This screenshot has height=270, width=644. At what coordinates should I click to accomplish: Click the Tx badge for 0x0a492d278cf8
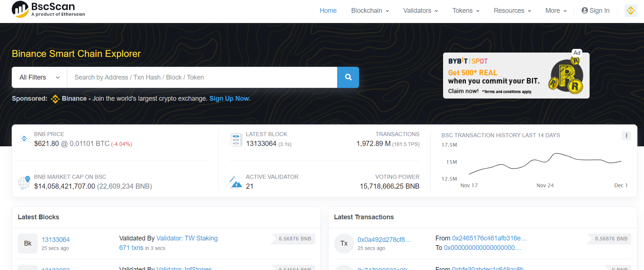(344, 243)
